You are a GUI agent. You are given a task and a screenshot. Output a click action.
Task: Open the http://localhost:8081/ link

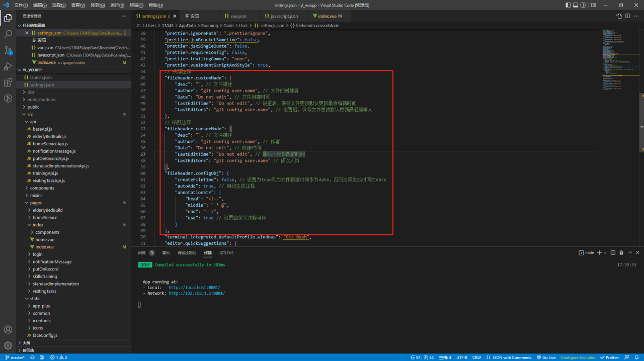point(194,288)
